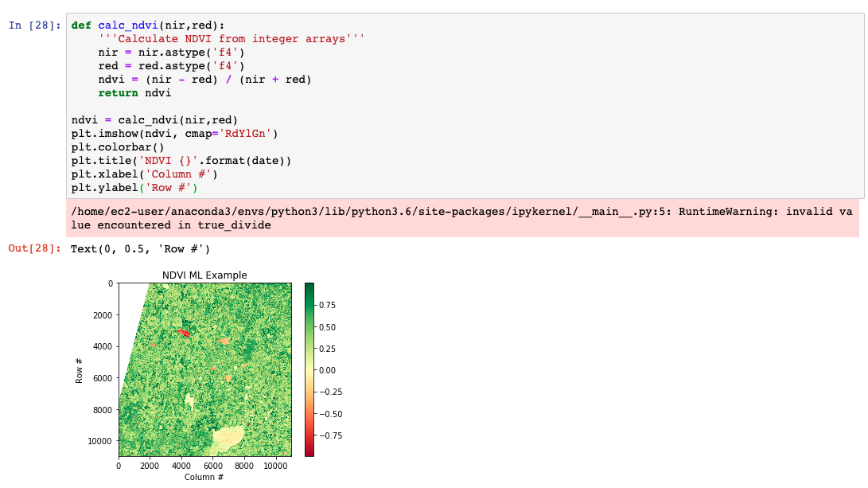Click the In [28] cell prompt

34,25
